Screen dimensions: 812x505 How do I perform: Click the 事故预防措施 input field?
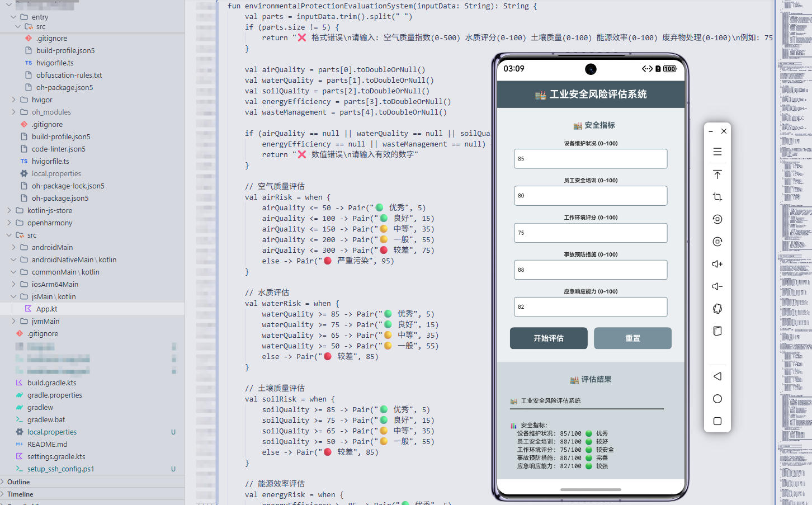click(591, 270)
